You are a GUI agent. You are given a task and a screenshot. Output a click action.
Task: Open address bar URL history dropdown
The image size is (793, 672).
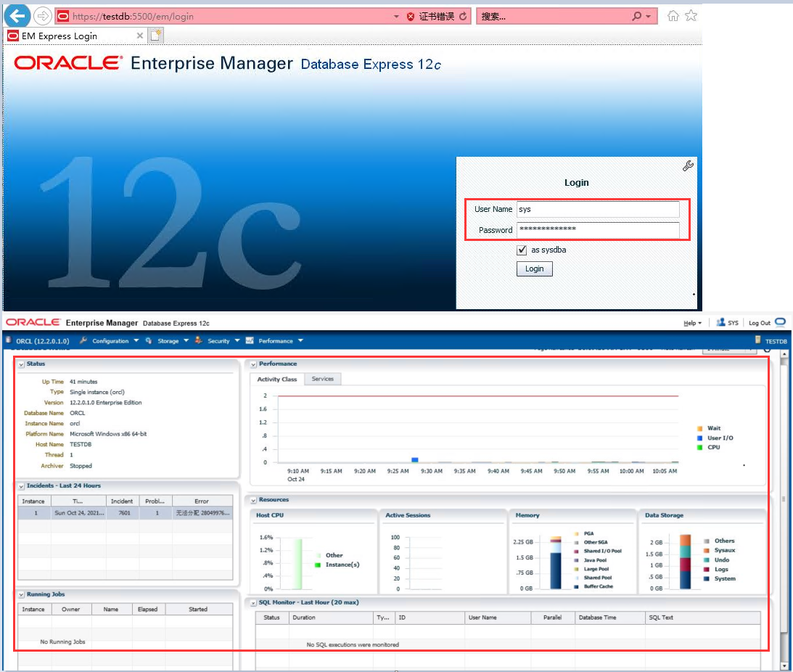(x=396, y=17)
